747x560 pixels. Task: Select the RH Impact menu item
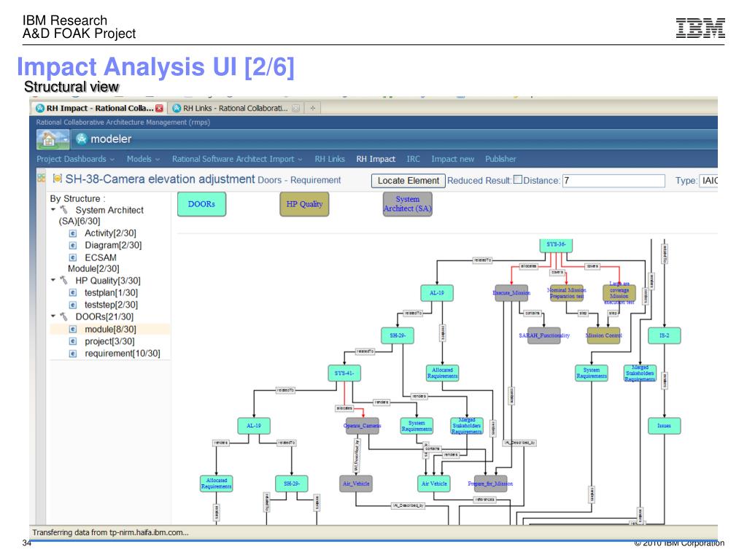[x=376, y=159]
